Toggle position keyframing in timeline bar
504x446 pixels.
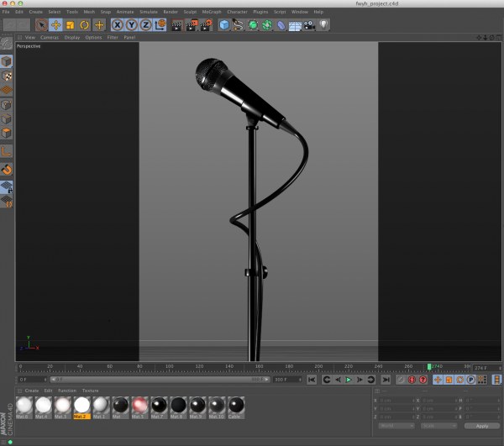[438, 380]
